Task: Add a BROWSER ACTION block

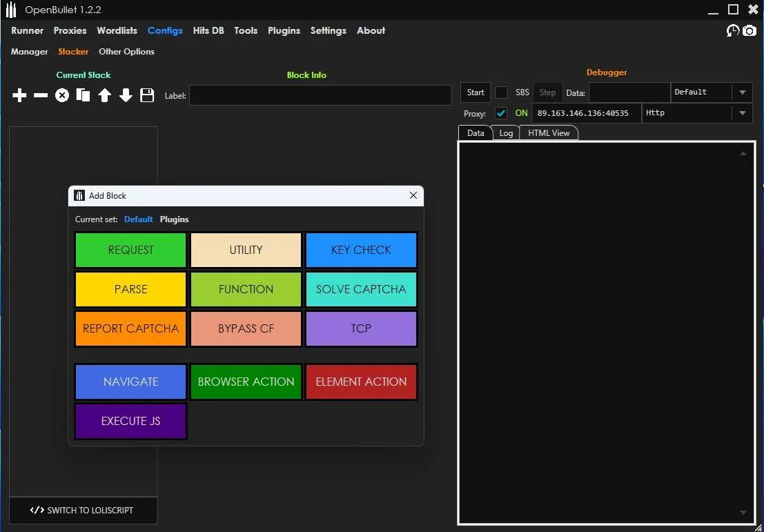Action: (x=246, y=382)
